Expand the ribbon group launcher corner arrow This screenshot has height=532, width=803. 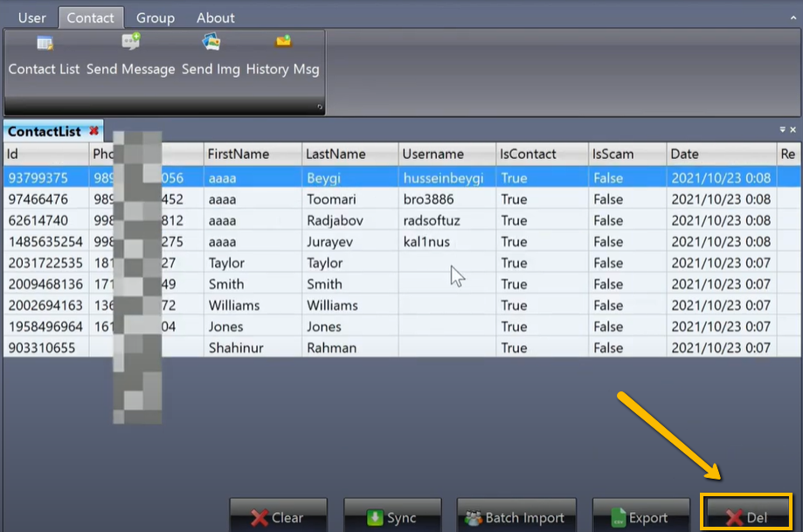pos(319,107)
